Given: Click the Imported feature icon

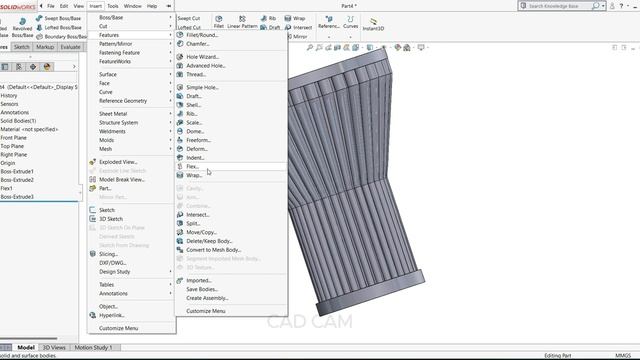Looking at the screenshot, I should 180,280.
